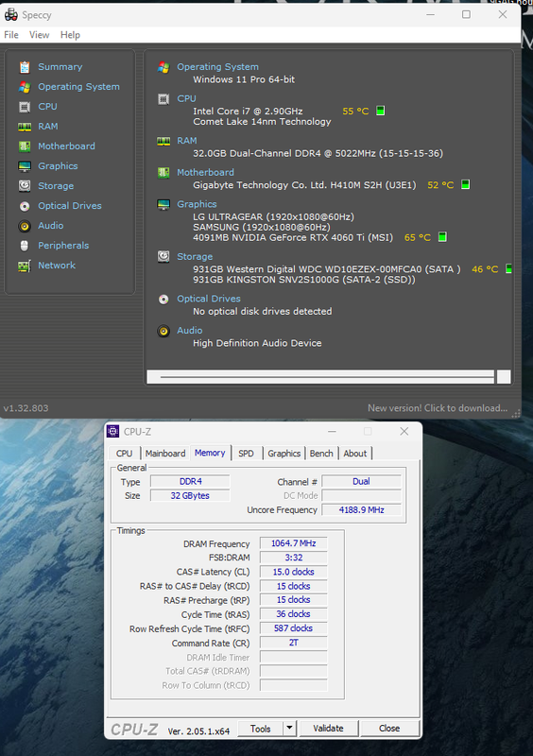Click the Network card icon in sidebar

(25, 266)
